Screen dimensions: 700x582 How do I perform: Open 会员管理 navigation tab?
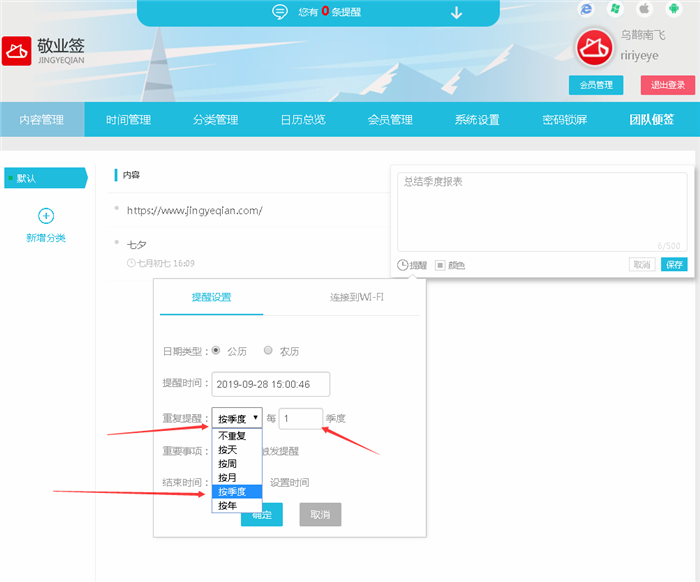[390, 120]
